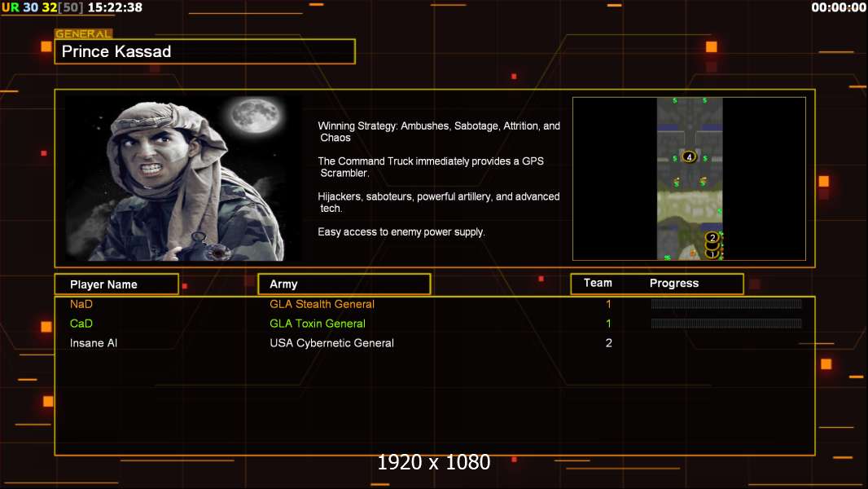868x489 pixels.
Task: Click the GLA Toxin General army entry
Action: click(x=318, y=324)
